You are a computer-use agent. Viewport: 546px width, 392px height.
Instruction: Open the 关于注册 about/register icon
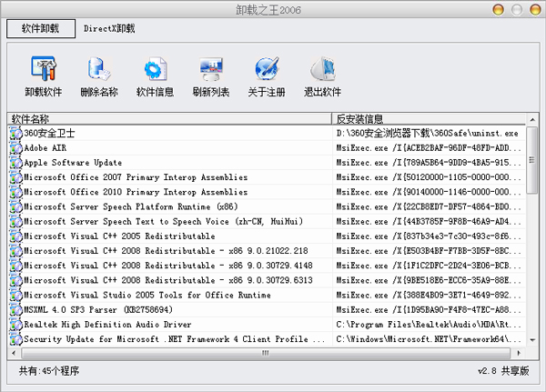tap(267, 68)
